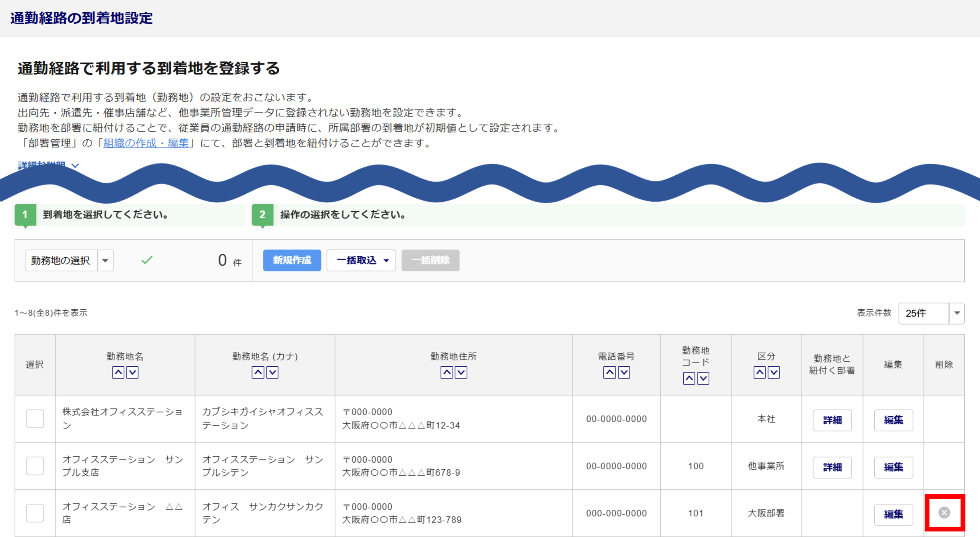Change 表示件数 25件 dropdown
980x537 pixels.
click(x=931, y=313)
